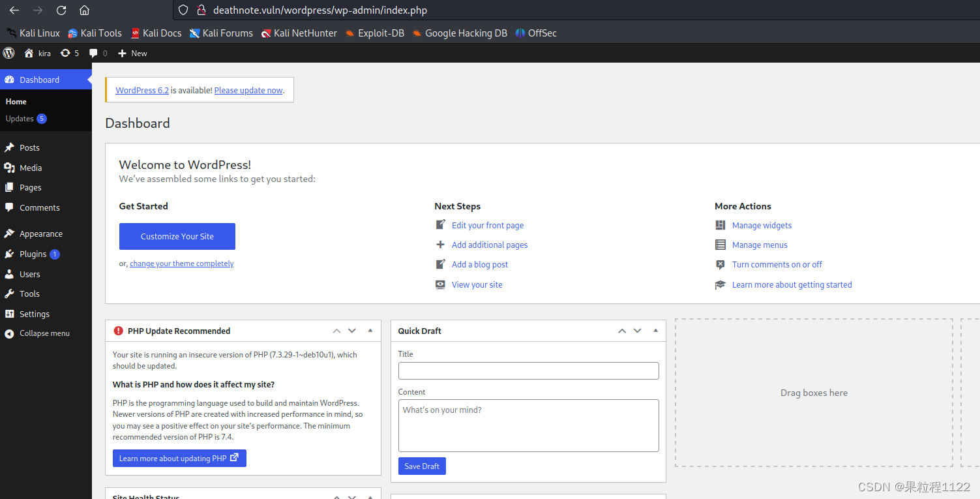Go to browser home icon
This screenshot has width=980, height=499.
pyautogui.click(x=84, y=10)
